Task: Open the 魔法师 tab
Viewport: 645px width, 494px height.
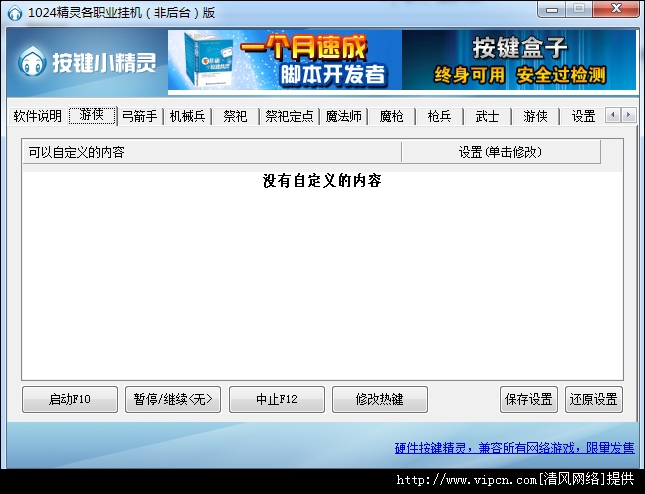Action: coord(343,116)
